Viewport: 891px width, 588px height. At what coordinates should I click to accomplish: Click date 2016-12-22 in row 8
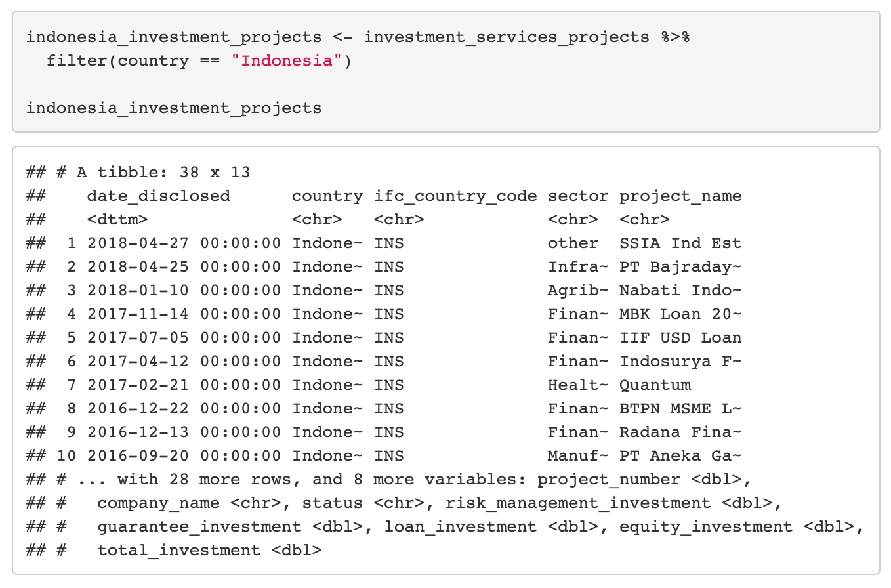point(138,409)
